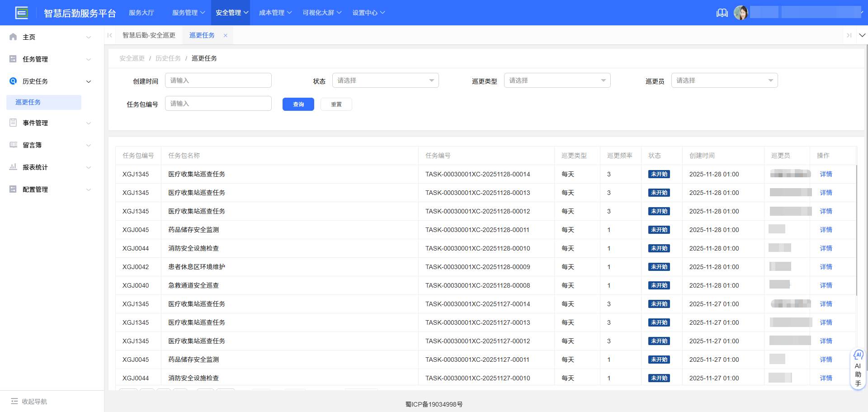Image resolution: width=868 pixels, height=412 pixels.
Task: Expand the 配置管理 sidebar section
Action: 89,189
